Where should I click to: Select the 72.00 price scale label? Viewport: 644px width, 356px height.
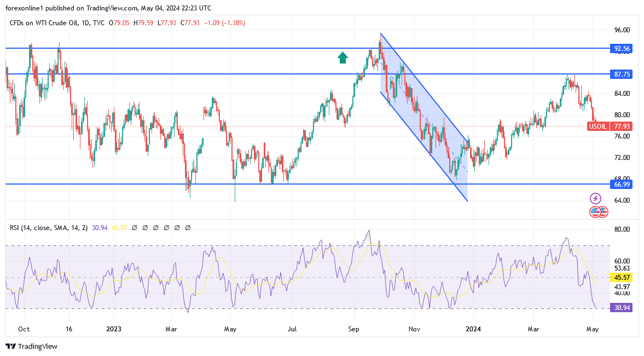(x=622, y=157)
